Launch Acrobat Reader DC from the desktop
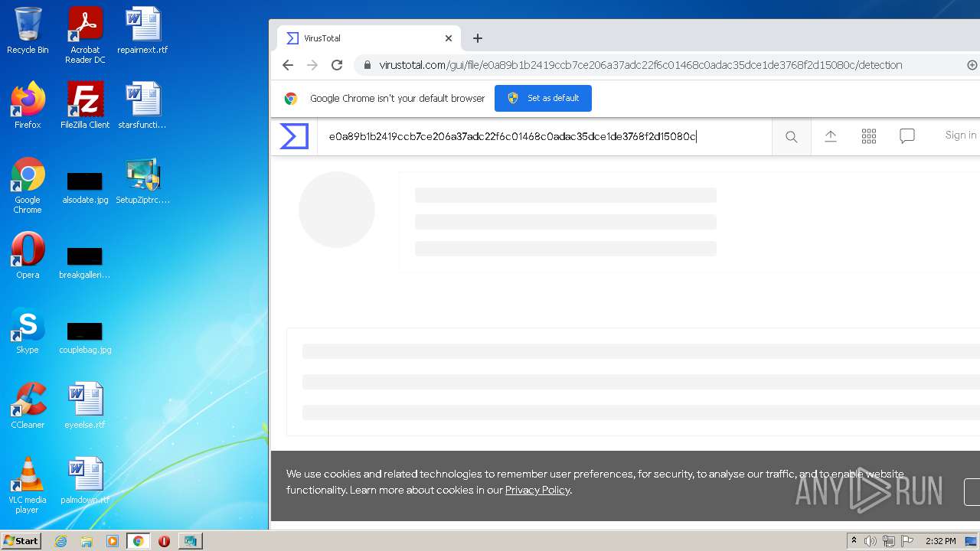 coord(85,34)
